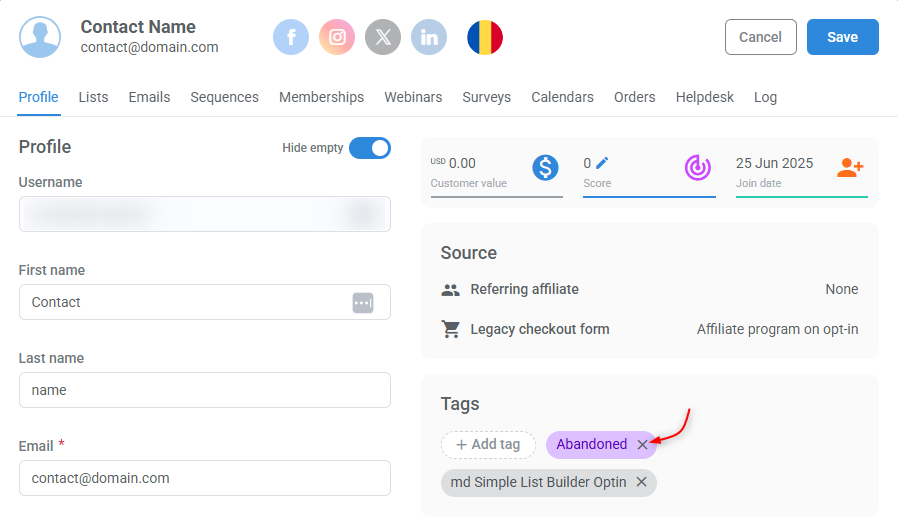Click the Save button
Image resolution: width=898 pixels, height=522 pixels.
click(842, 37)
